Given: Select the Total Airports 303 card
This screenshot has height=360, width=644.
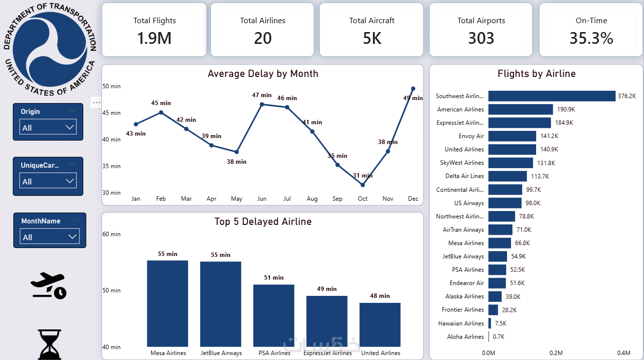Looking at the screenshot, I should 481,30.
